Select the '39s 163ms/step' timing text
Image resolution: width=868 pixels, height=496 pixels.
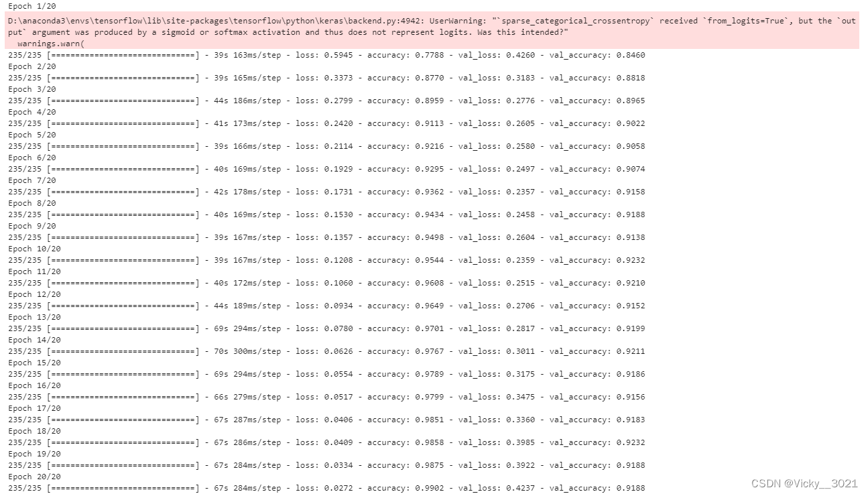click(248, 56)
